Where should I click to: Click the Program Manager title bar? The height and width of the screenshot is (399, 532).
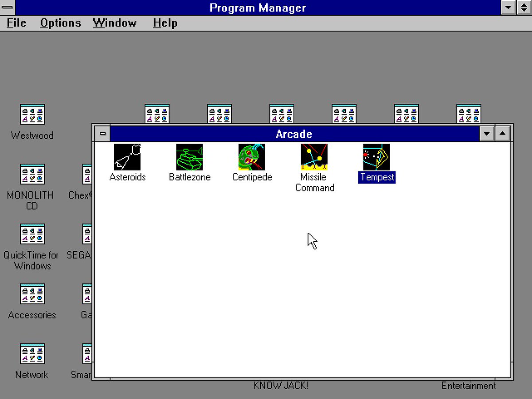click(258, 8)
